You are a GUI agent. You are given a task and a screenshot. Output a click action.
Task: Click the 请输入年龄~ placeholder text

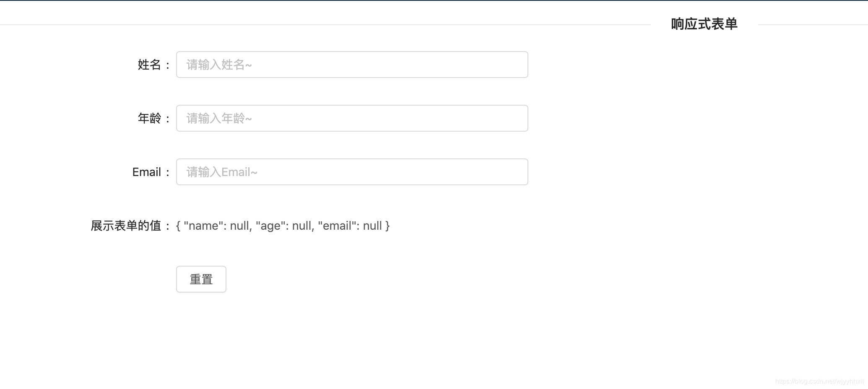click(219, 118)
